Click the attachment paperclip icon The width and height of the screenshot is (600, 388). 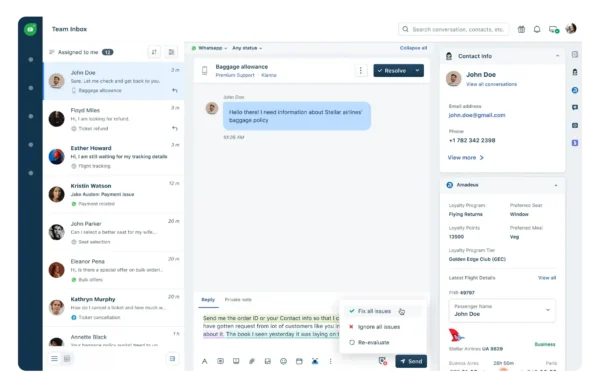point(252,361)
